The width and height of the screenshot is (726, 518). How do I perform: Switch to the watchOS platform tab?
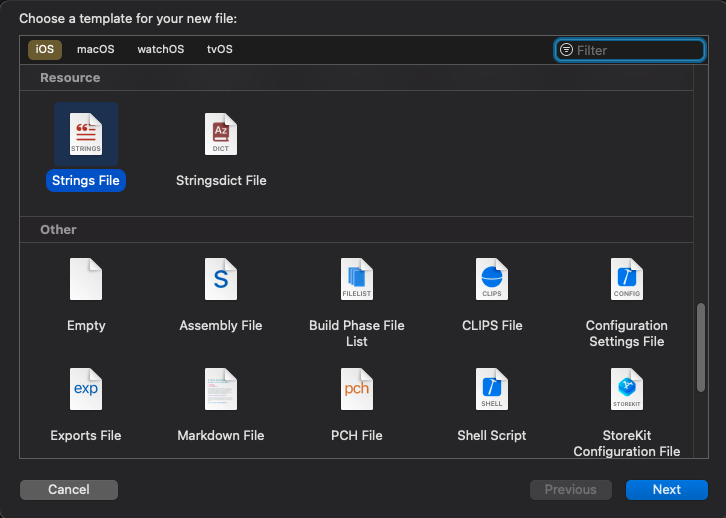161,49
